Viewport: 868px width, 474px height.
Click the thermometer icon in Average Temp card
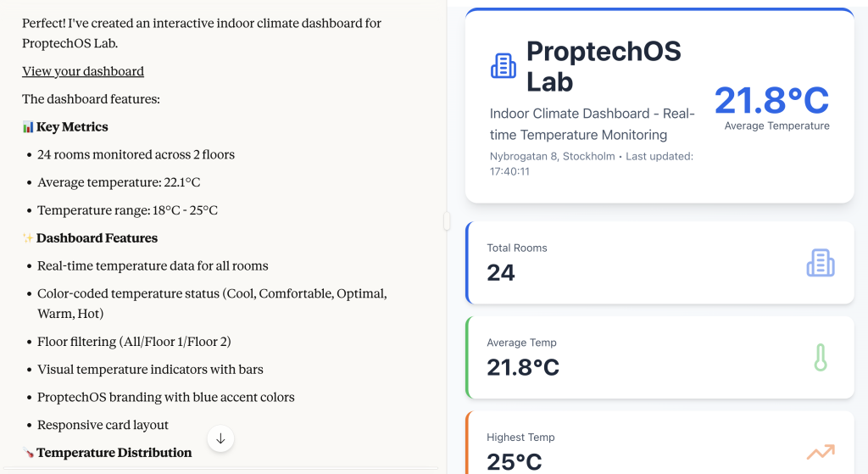coord(820,358)
